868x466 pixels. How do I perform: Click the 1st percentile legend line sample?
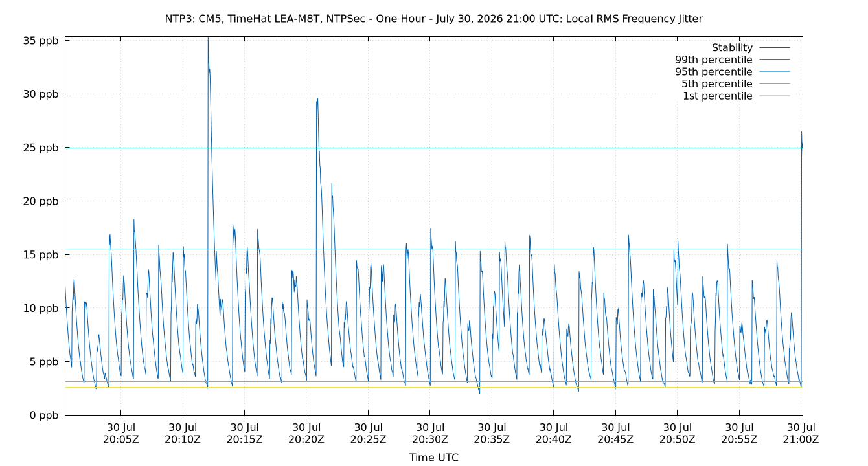pyautogui.click(x=775, y=96)
